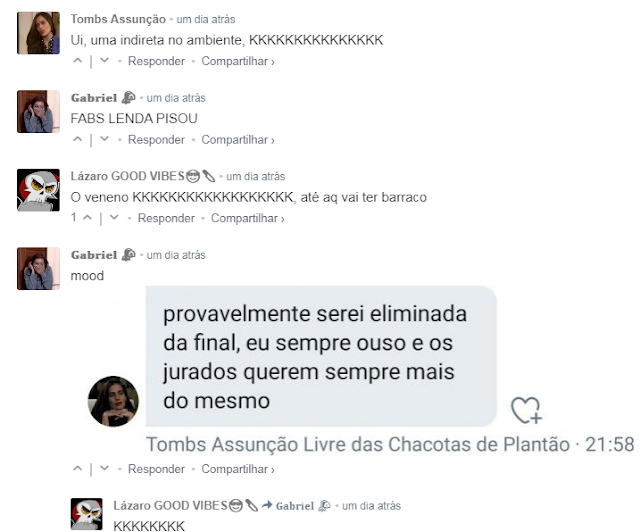Downvote Tombs Assunção's comment
The height and width of the screenshot is (532, 640).
104,61
